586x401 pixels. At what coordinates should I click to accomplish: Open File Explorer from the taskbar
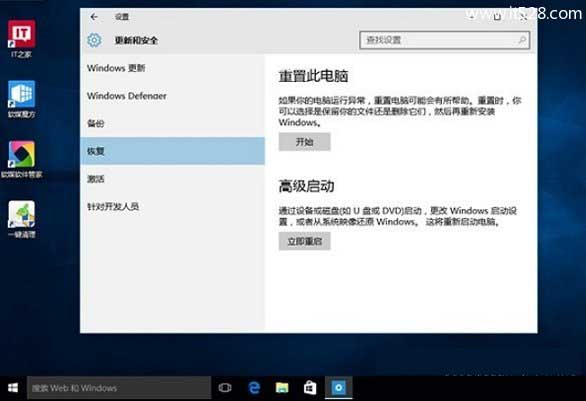(282, 388)
